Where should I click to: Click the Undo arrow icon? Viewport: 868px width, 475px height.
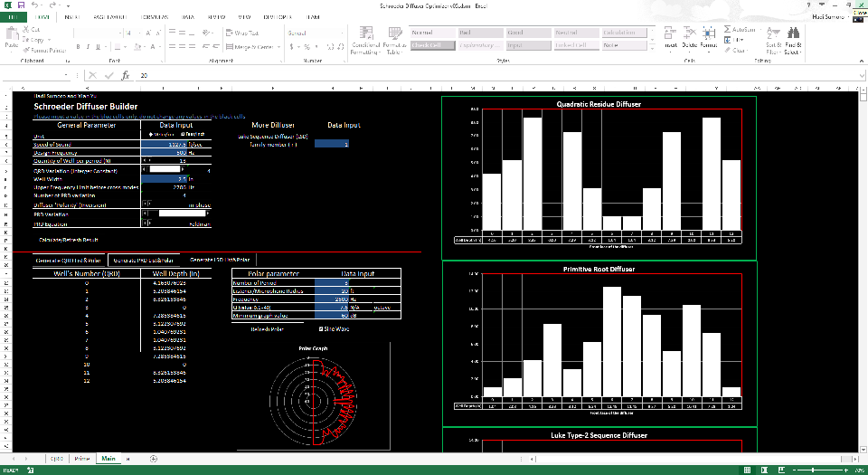tap(34, 5)
